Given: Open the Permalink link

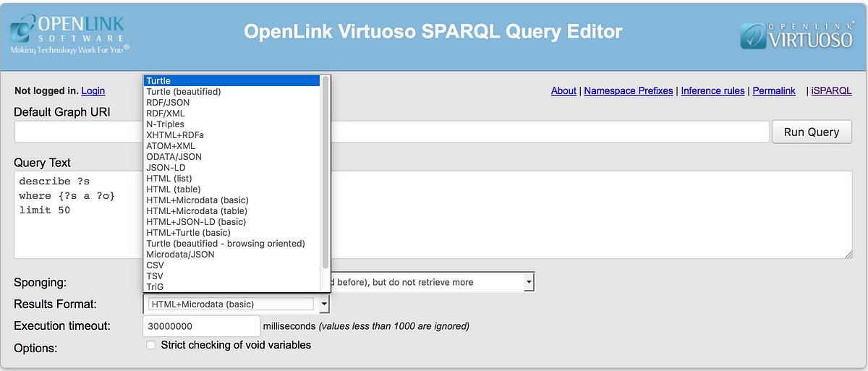Looking at the screenshot, I should pos(774,90).
